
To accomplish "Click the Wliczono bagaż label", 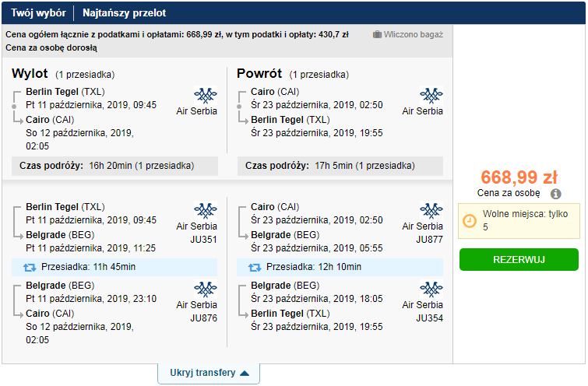I will tap(414, 34).
